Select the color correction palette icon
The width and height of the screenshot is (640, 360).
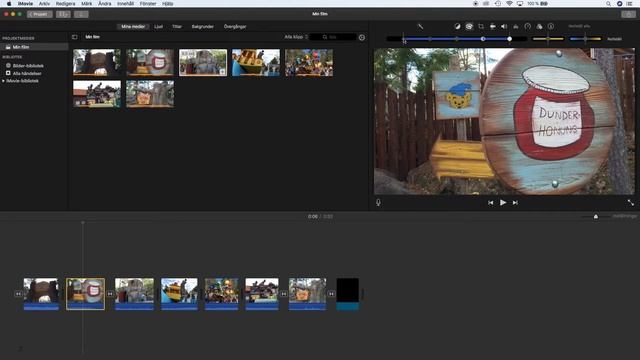click(x=469, y=27)
